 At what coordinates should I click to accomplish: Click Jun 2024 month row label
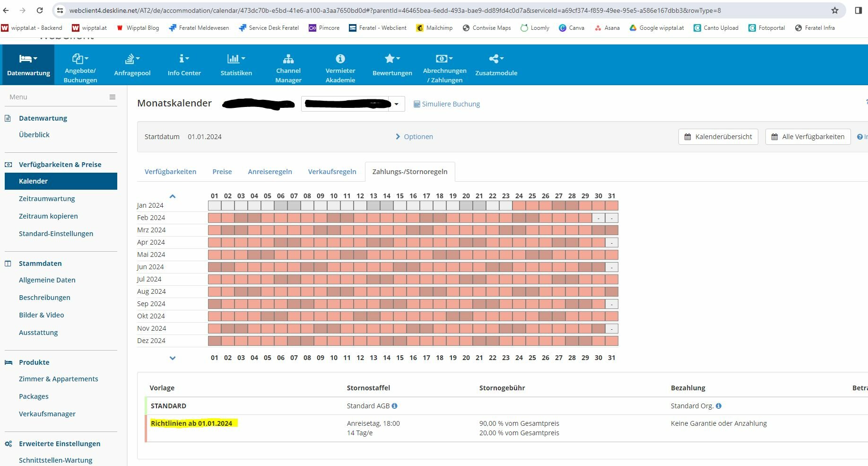150,267
